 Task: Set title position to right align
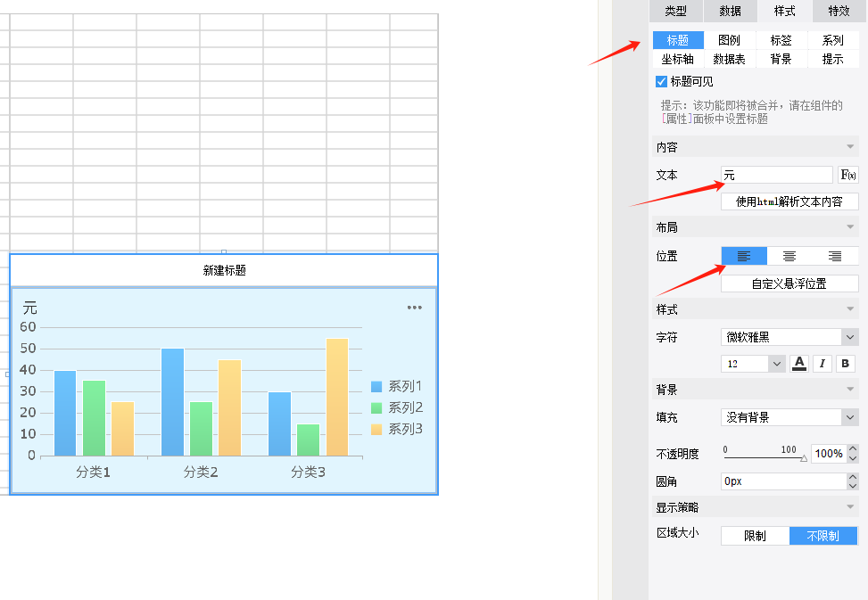tap(835, 256)
